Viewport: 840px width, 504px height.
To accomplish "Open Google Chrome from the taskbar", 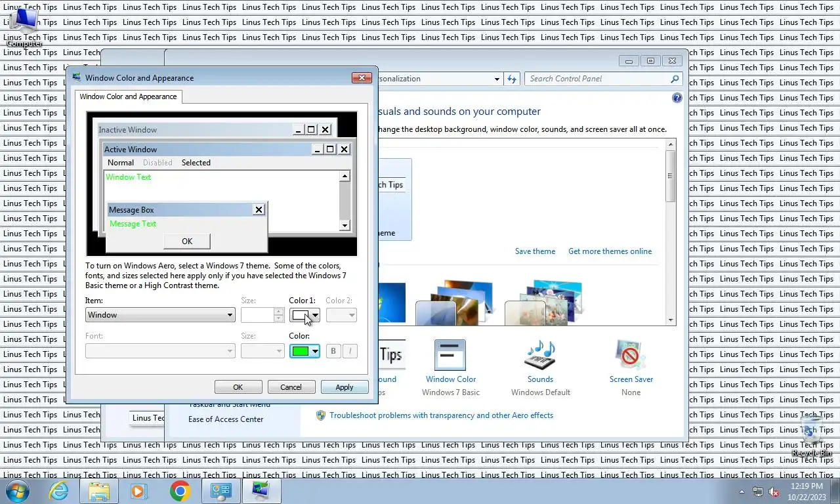I will tap(180, 491).
